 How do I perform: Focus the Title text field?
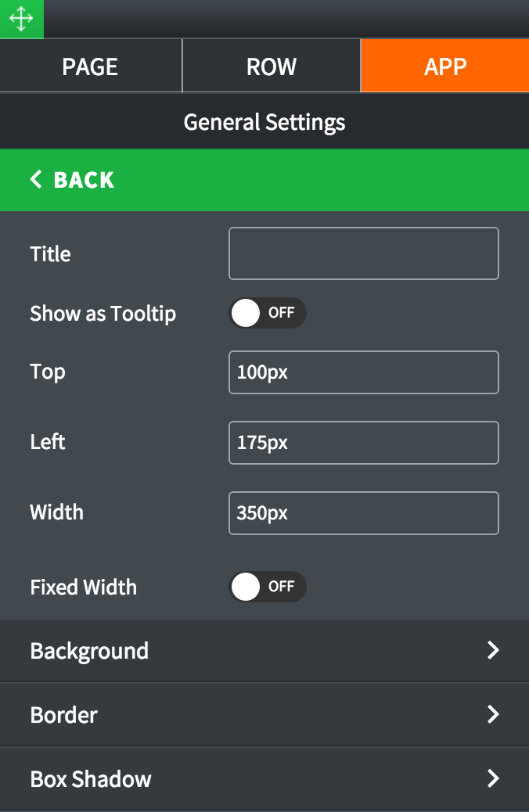(363, 253)
